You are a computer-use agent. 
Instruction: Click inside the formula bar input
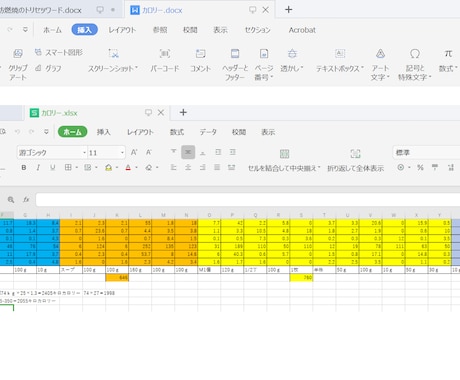pos(248,200)
